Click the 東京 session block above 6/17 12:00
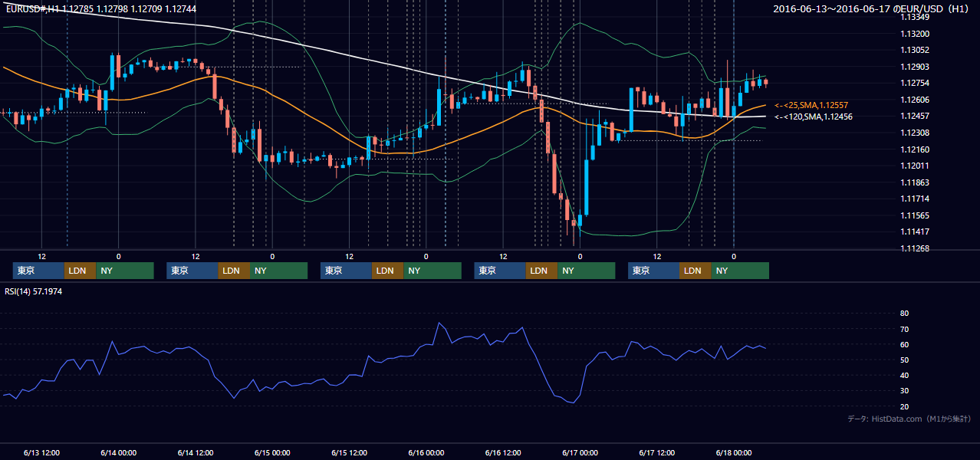980x460 pixels. point(653,271)
